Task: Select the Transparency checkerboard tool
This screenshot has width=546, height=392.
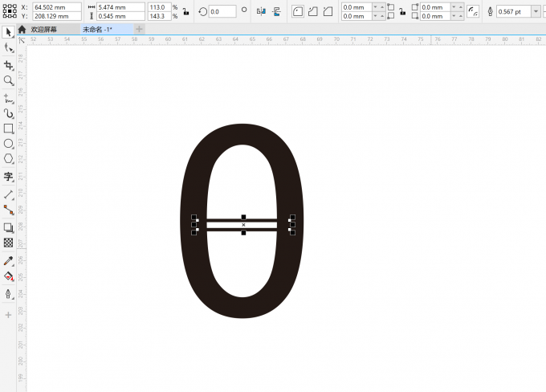Action: (9, 243)
